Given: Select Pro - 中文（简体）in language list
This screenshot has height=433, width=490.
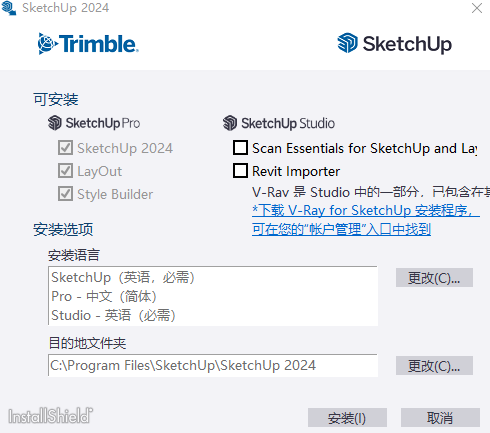Looking at the screenshot, I should (x=104, y=296).
